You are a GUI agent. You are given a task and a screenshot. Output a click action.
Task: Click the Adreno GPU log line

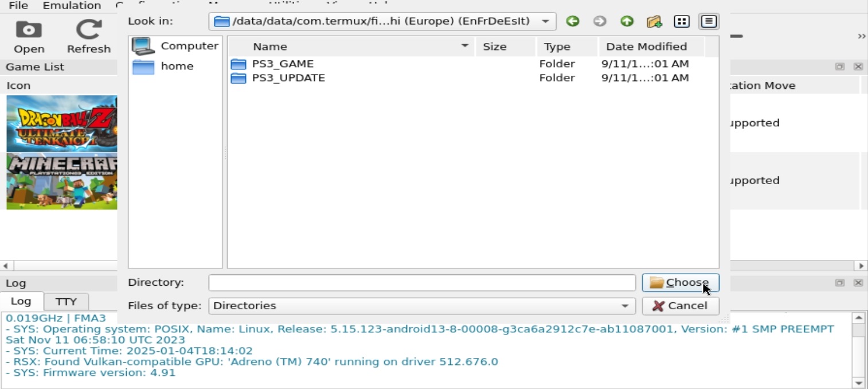(252, 361)
